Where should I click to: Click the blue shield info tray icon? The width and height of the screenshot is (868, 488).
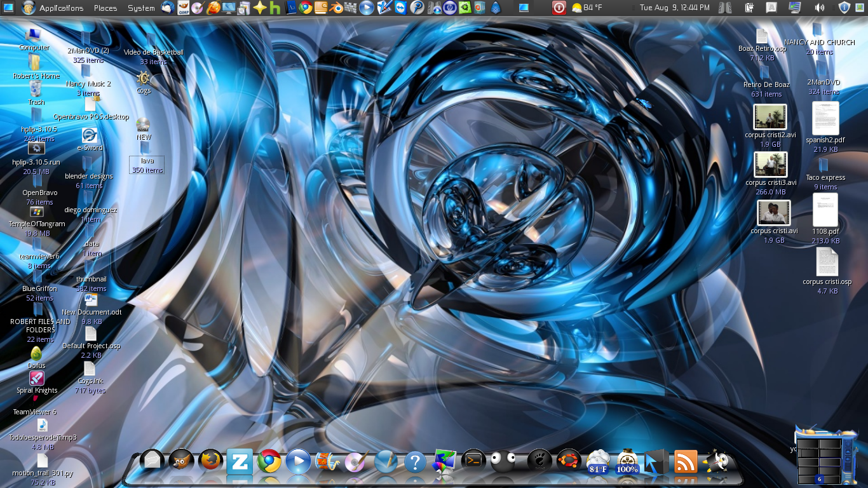tap(844, 8)
